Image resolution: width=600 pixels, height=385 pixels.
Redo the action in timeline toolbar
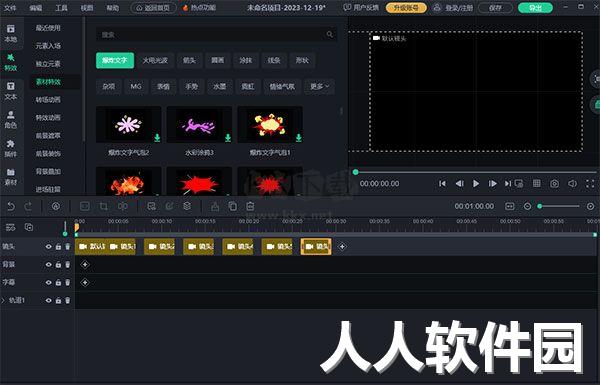(x=28, y=207)
